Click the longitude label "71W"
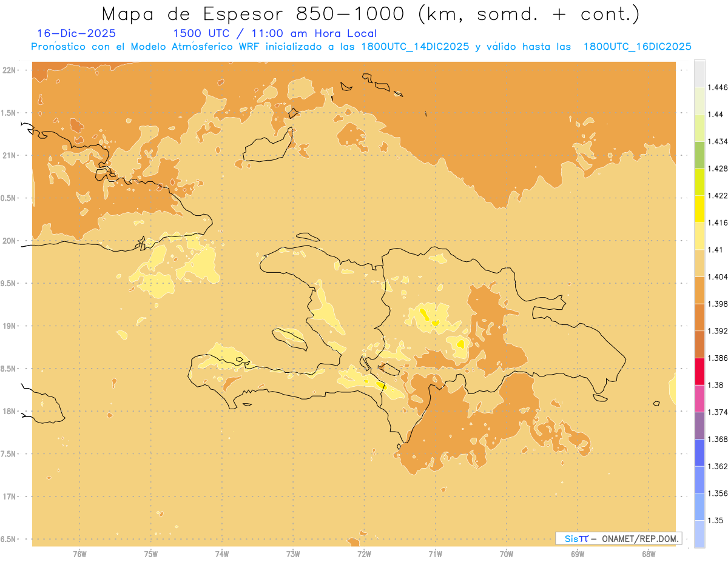The width and height of the screenshot is (728, 562). pyautogui.click(x=435, y=554)
